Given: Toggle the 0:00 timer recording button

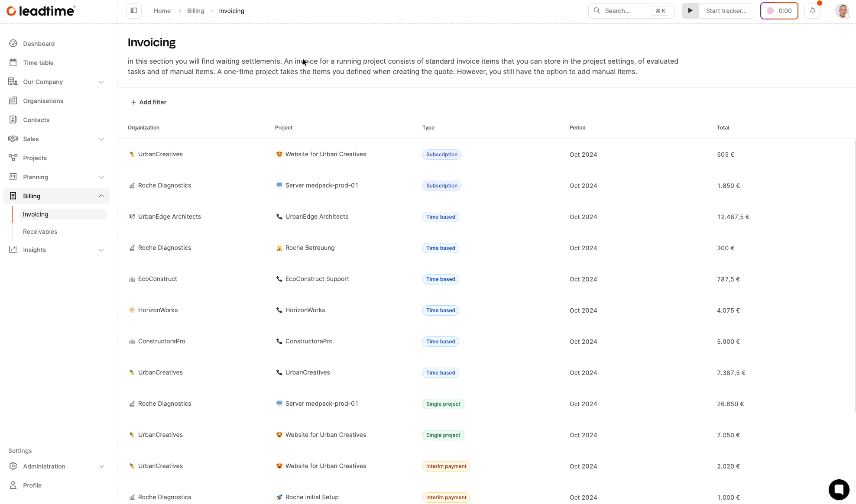Looking at the screenshot, I should (779, 11).
